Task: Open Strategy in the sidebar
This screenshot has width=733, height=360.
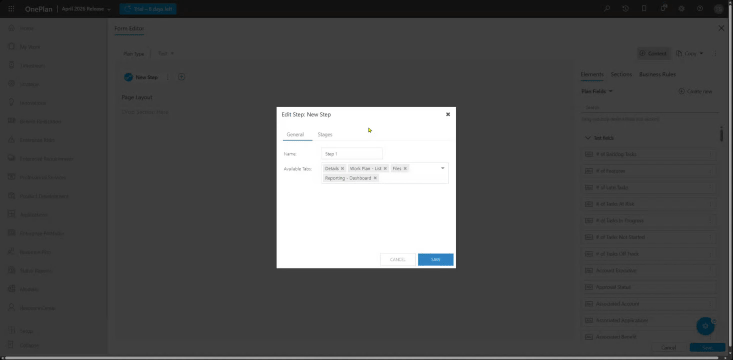Action: tap(24, 84)
